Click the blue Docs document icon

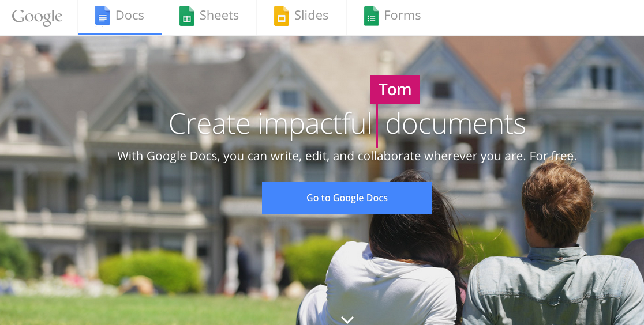(103, 16)
